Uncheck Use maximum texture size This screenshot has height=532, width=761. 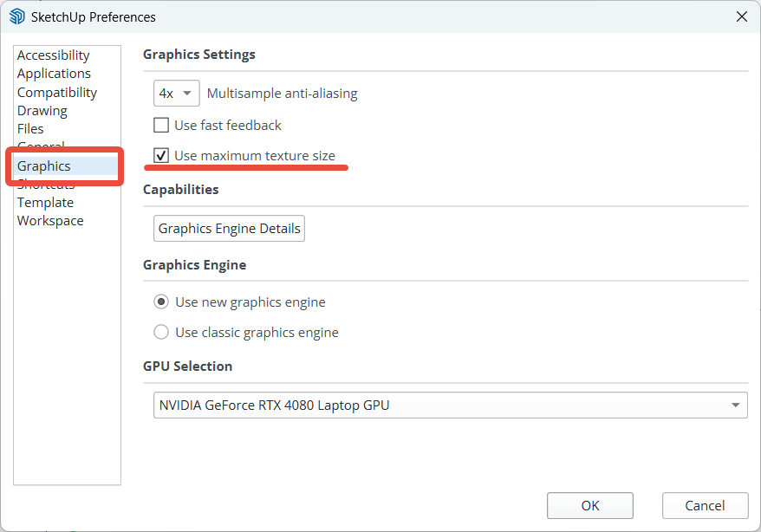click(161, 156)
